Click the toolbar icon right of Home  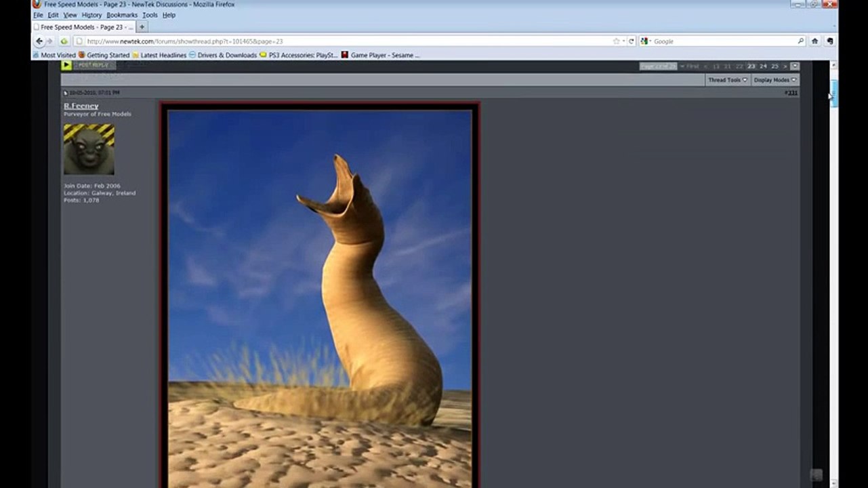point(829,41)
